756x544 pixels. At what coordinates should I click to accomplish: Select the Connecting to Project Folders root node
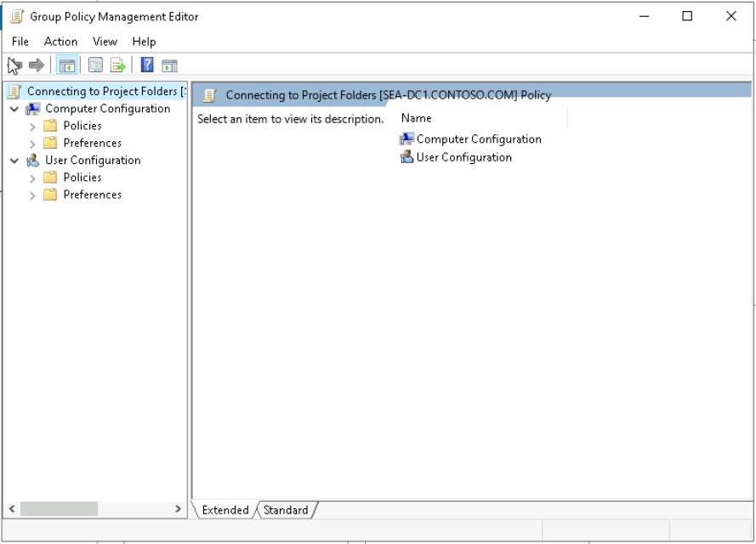tap(106, 91)
